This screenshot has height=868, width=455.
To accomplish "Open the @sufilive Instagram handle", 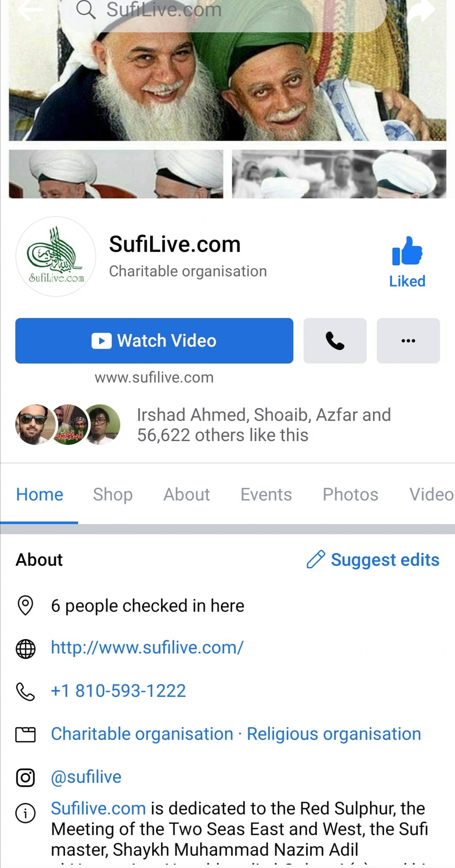I will (86, 777).
